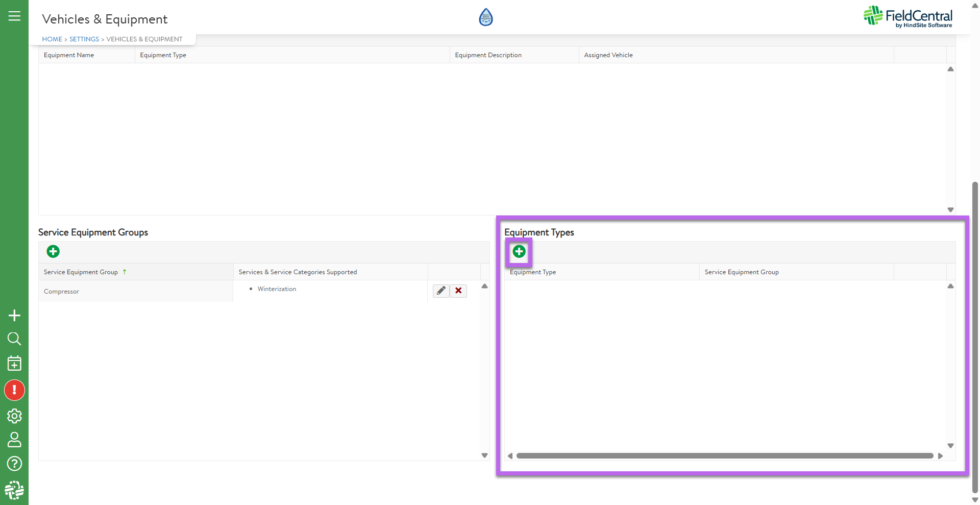
Task: Navigate to SETTINGS breadcrumb link
Action: (x=84, y=39)
